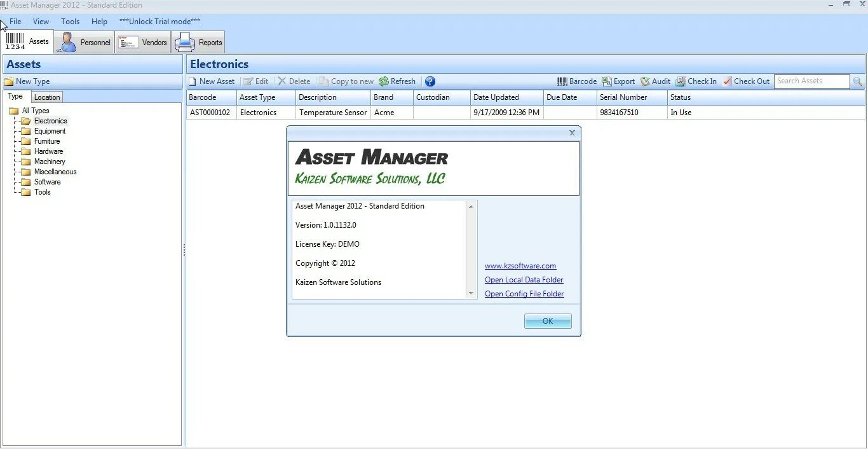Sort by Serial Number column header
Viewport: 868px width, 449px height.
632,97
